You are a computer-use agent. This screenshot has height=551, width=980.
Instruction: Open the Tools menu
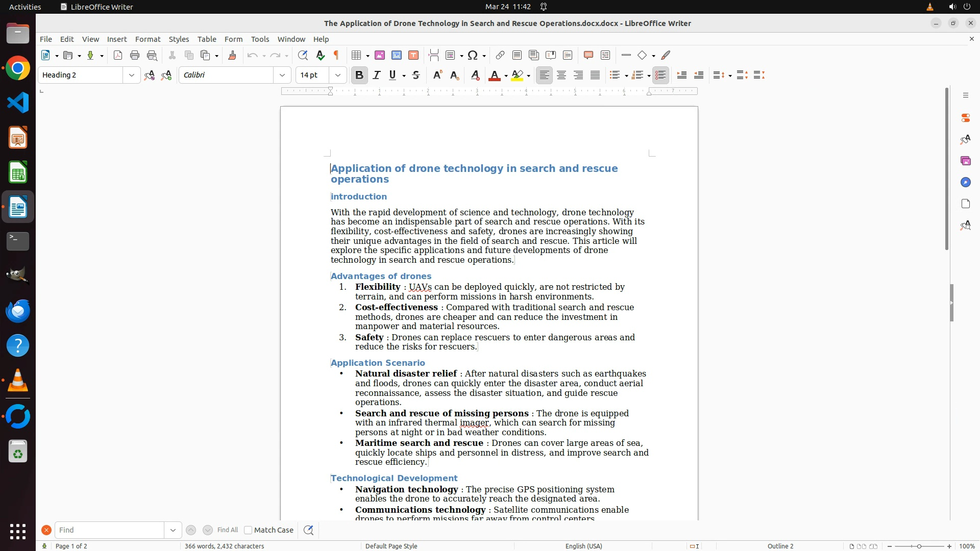260,39
